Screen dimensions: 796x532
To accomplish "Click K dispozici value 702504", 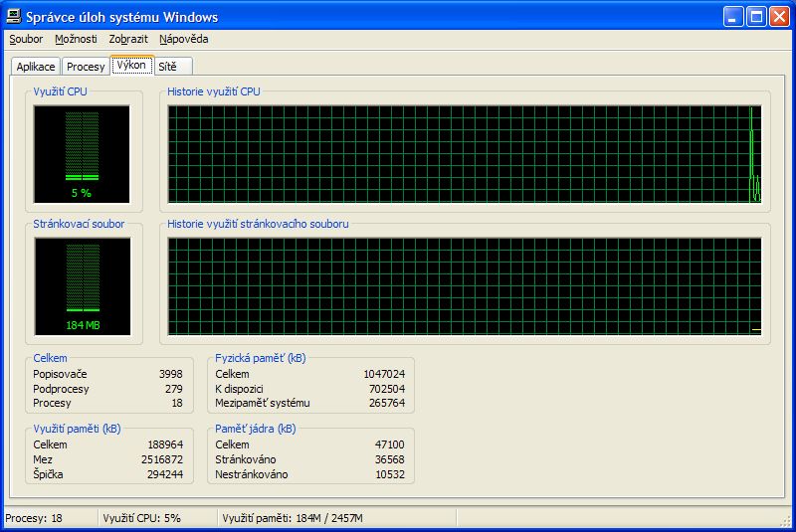I will pos(387,389).
